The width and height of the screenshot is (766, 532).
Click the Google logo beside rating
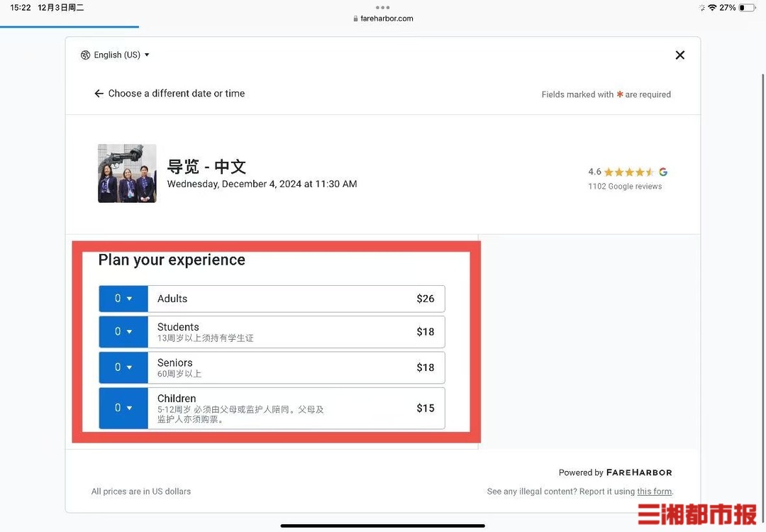pyautogui.click(x=663, y=172)
